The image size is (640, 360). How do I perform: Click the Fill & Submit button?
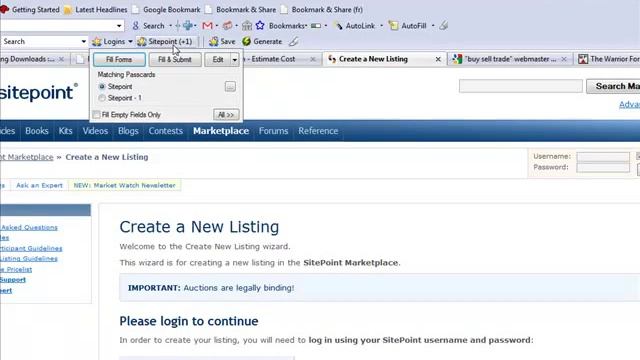175,60
